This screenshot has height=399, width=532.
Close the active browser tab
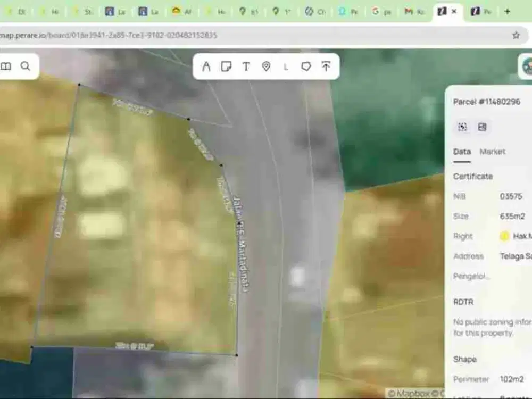[x=454, y=12]
